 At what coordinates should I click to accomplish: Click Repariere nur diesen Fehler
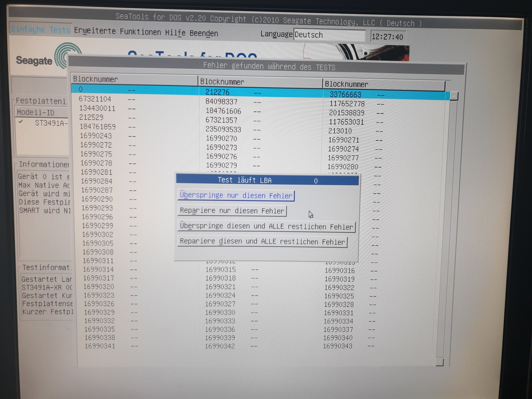(x=232, y=211)
